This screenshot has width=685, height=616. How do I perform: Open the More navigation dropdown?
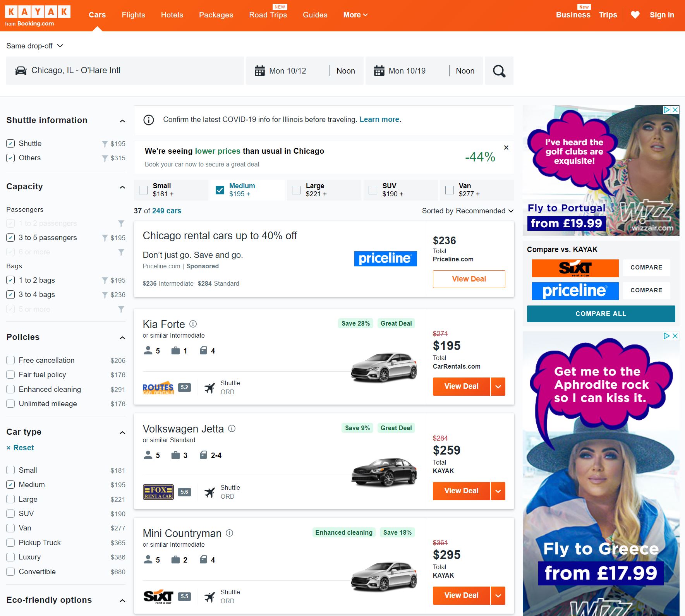coord(355,15)
